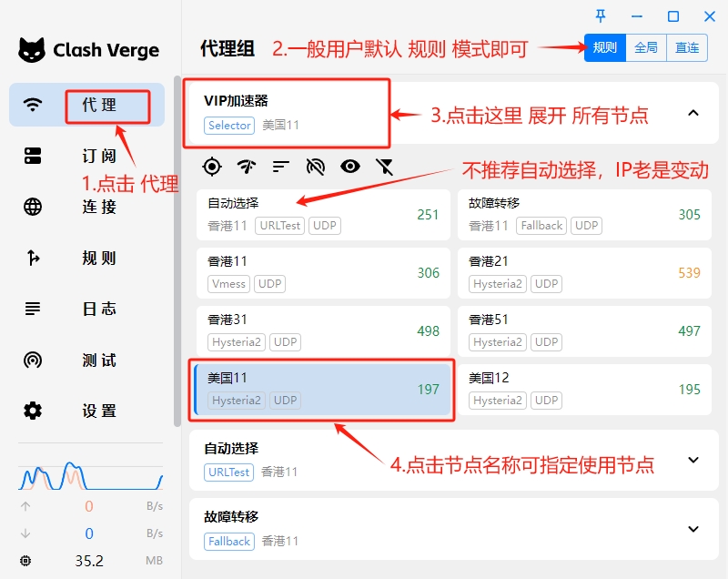Click the 自动选择 proxy group header title
The height and width of the screenshot is (579, 728).
coord(231,448)
